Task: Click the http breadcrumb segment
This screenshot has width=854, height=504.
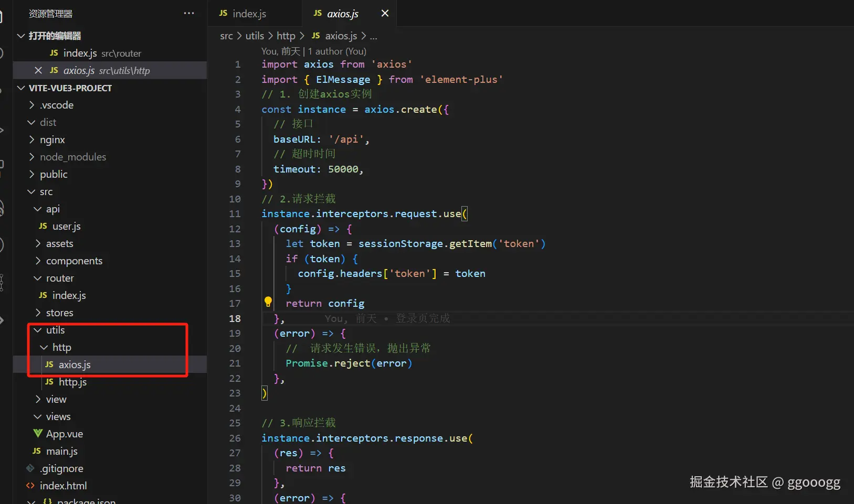Action: point(286,36)
